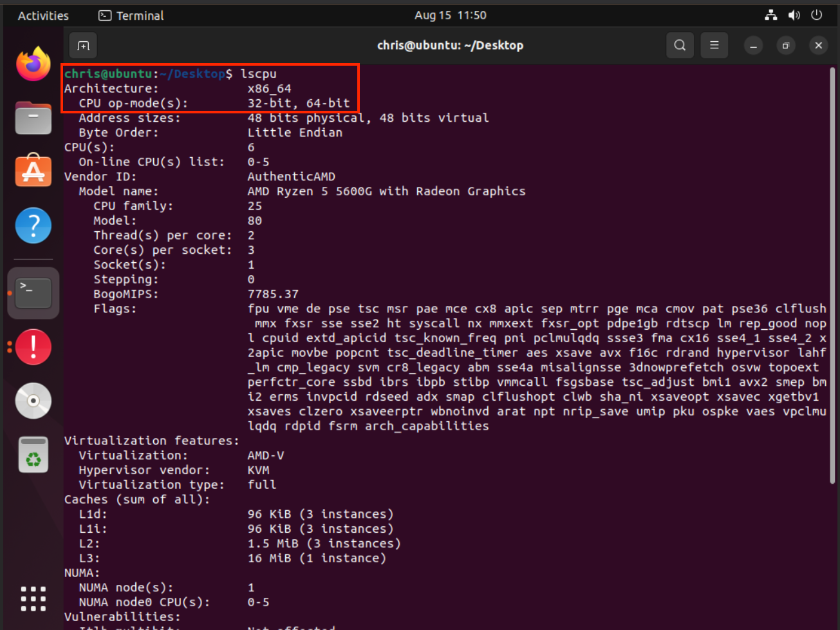Open Ubuntu Software from dock
This screenshot has height=630, width=840.
(x=33, y=171)
